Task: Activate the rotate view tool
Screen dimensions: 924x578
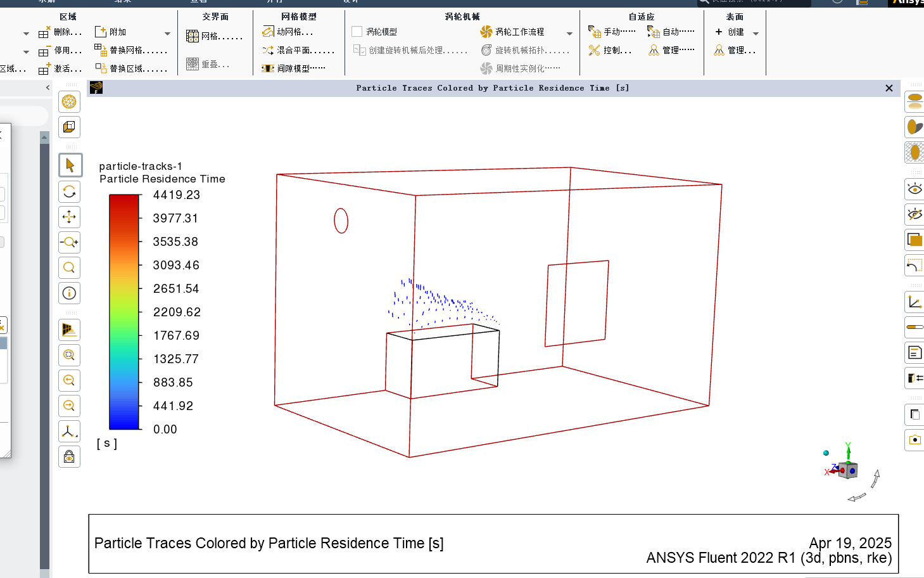Action: (70, 191)
